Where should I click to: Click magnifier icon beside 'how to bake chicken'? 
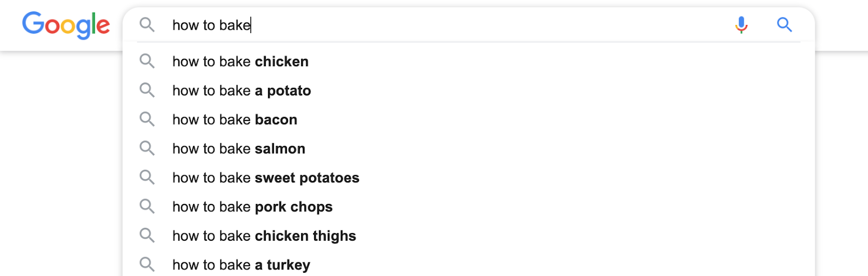click(x=147, y=61)
